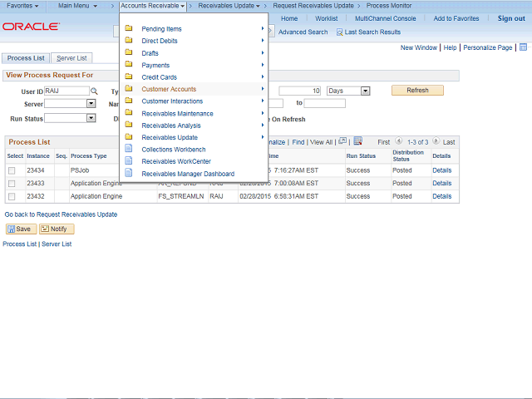This screenshot has width=532, height=399.
Task: Select the checkbox for instance 23433
Action: 12,184
